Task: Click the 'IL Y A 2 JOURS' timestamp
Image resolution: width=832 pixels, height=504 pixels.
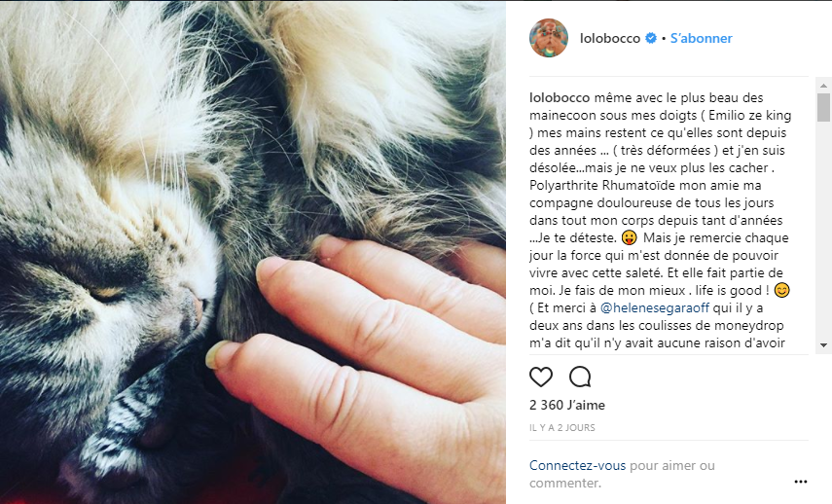Action: (x=561, y=428)
